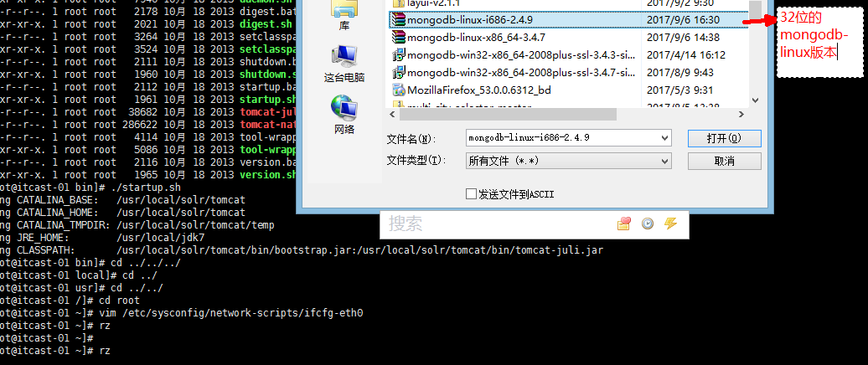Click the date 2017/9/6 16:30

pyautogui.click(x=683, y=20)
